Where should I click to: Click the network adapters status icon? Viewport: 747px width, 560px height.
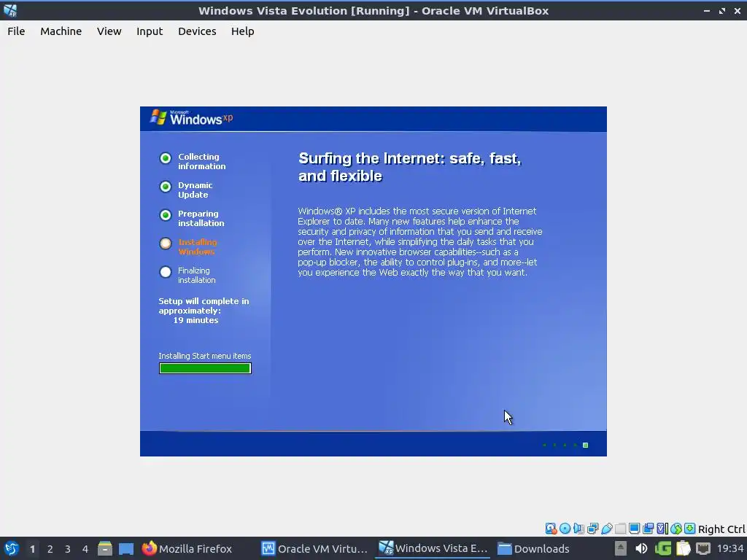(592, 529)
